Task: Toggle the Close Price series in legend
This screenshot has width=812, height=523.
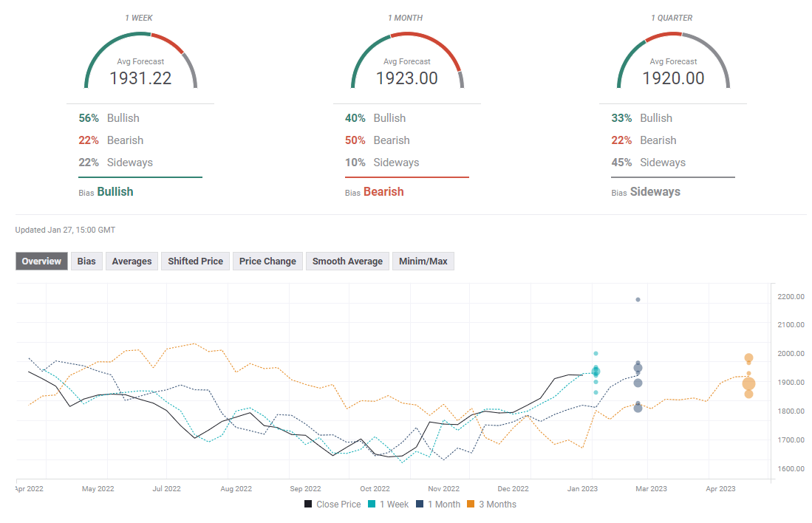Action: coord(332,505)
